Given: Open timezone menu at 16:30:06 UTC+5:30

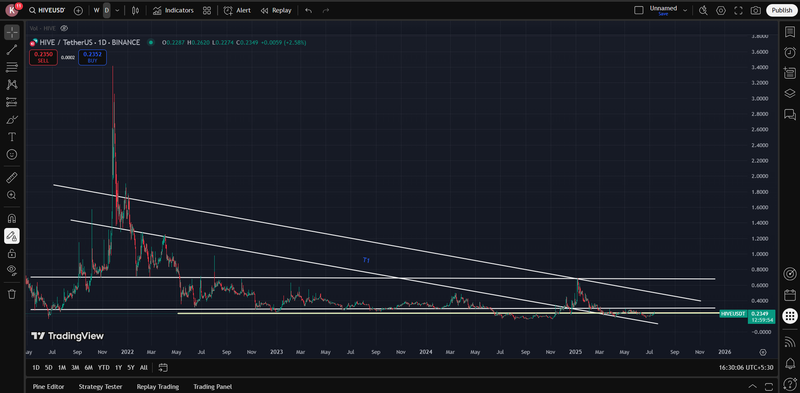Looking at the screenshot, I should click(746, 367).
